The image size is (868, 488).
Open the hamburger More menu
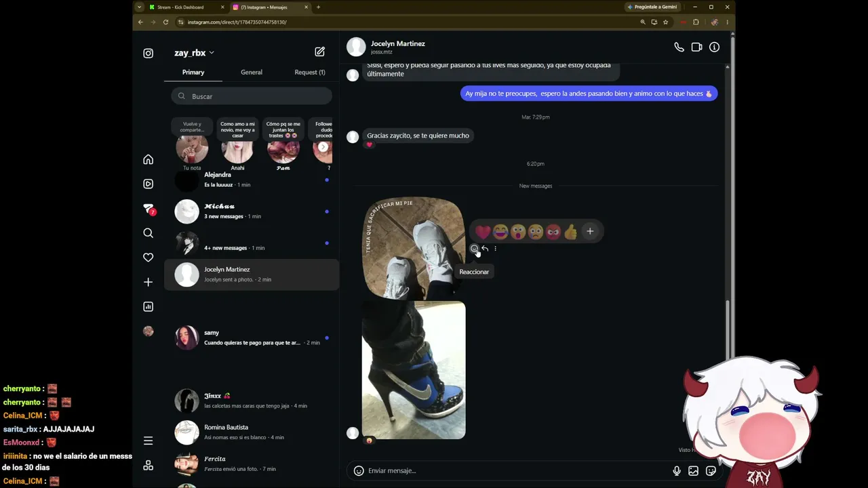point(149,441)
